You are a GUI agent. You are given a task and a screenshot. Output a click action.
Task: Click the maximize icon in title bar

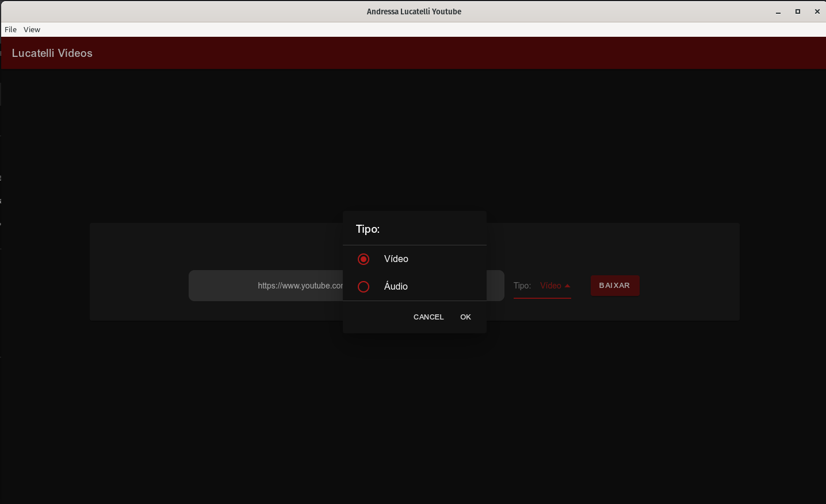(x=798, y=11)
